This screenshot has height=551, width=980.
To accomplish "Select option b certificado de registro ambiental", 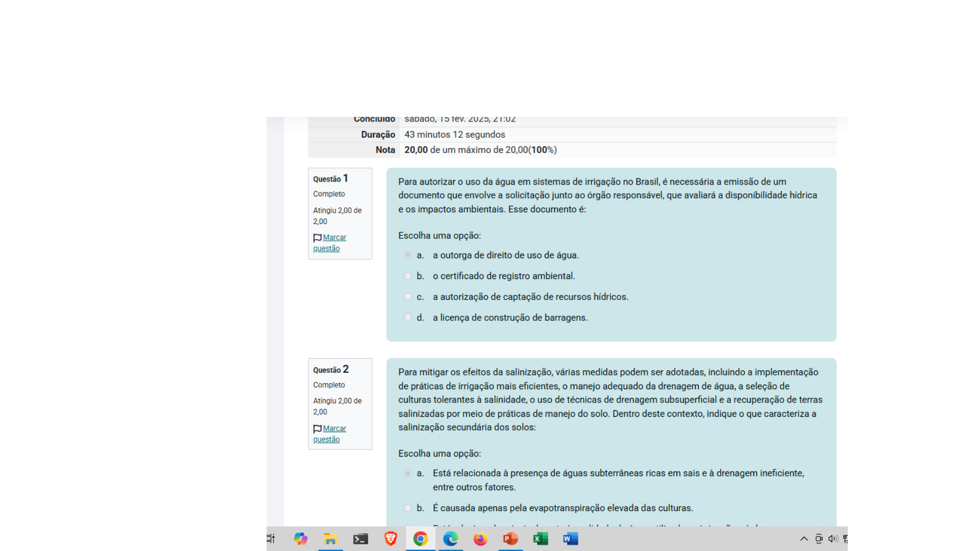I will click(408, 276).
